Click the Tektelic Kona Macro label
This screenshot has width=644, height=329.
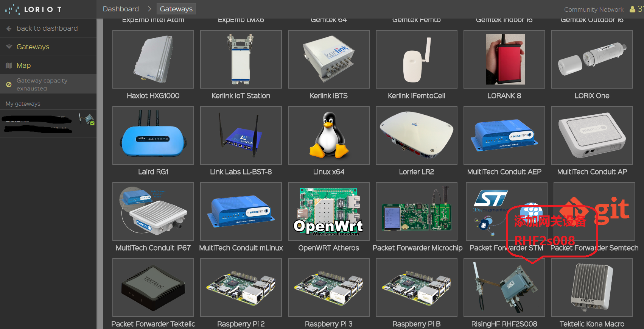pyautogui.click(x=592, y=324)
